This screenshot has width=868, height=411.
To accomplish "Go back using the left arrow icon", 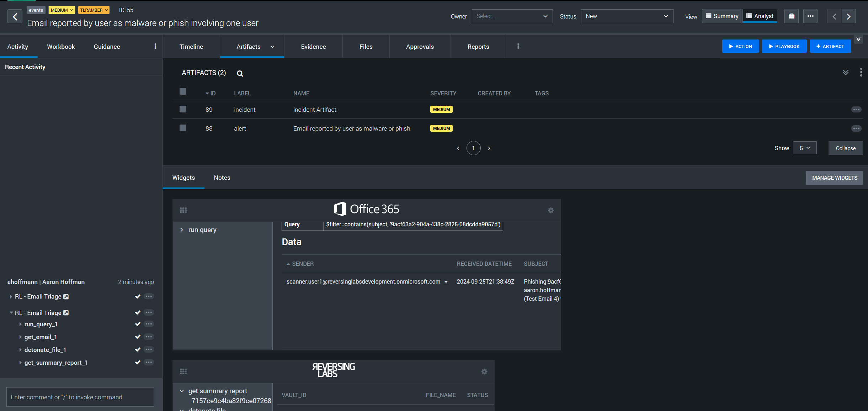I will pyautogui.click(x=15, y=16).
